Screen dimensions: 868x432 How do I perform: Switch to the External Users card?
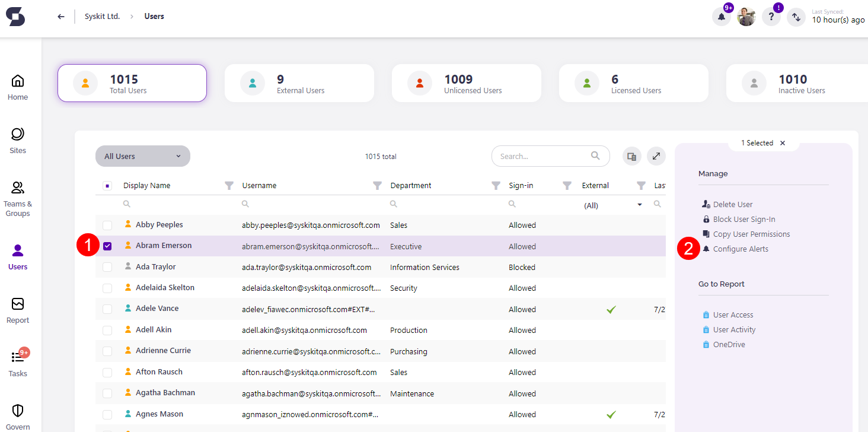[299, 82]
